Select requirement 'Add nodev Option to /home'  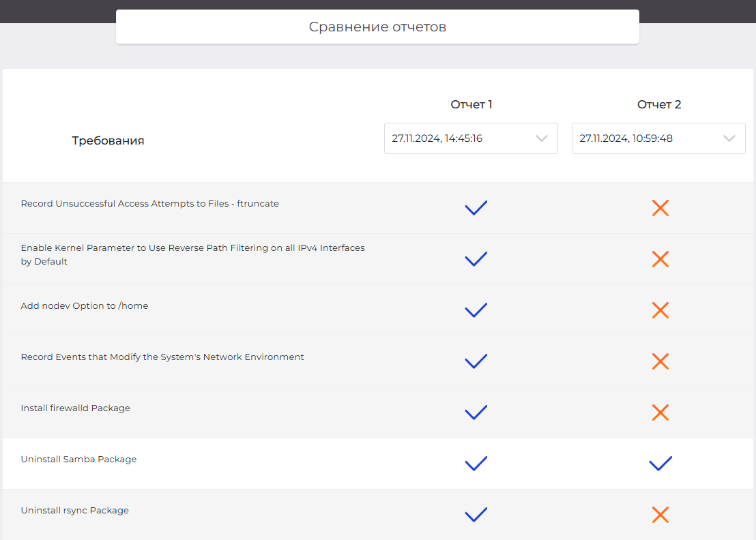(x=85, y=305)
